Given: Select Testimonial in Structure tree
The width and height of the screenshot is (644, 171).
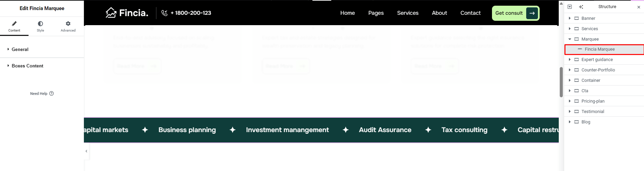Looking at the screenshot, I should click(x=593, y=112).
